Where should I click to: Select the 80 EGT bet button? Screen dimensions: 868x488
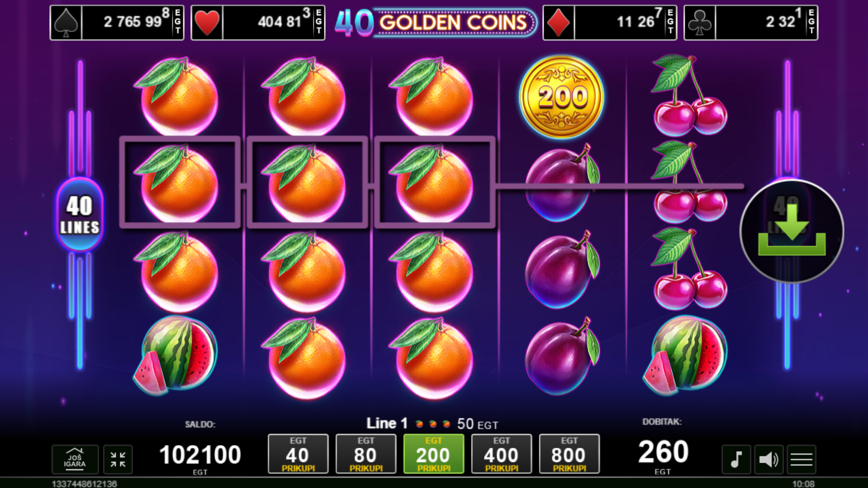click(366, 454)
